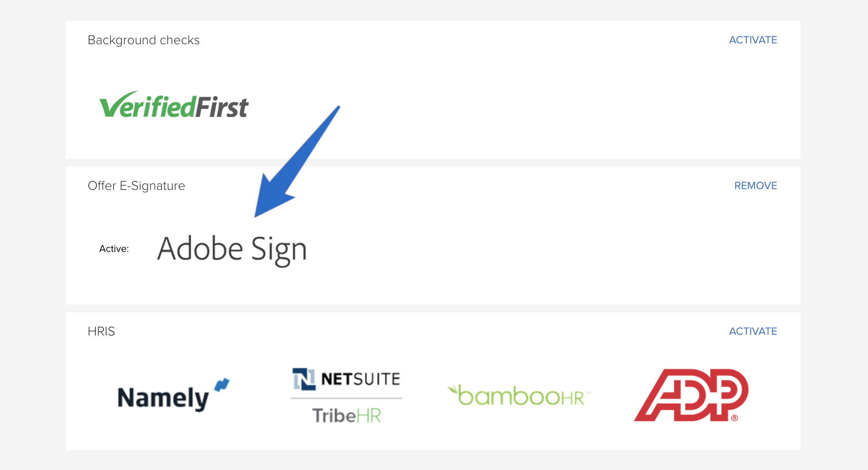The image size is (868, 470).
Task: Activate the Background checks integration
Action: click(x=753, y=40)
